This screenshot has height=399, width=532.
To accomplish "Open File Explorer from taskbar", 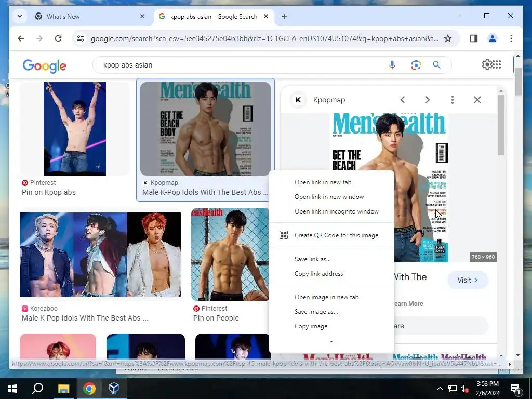I will pos(63,389).
